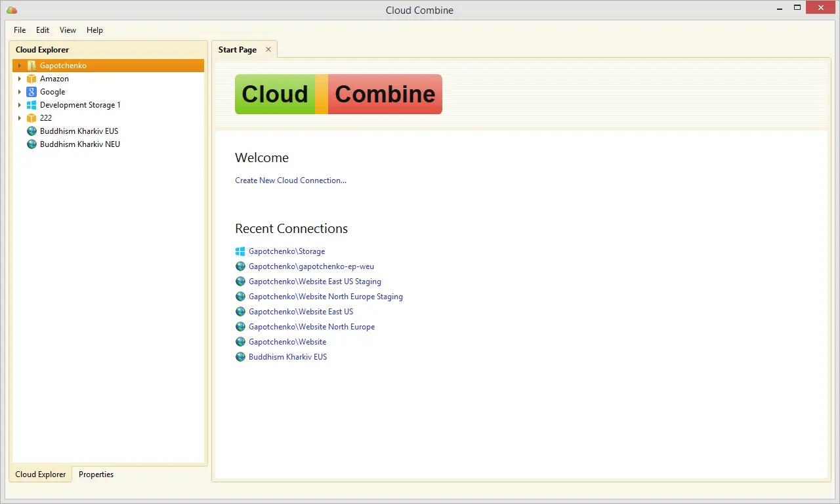Click the globe icon beside Gapotchenko\Website East US
The height and width of the screenshot is (504, 840).
point(240,312)
